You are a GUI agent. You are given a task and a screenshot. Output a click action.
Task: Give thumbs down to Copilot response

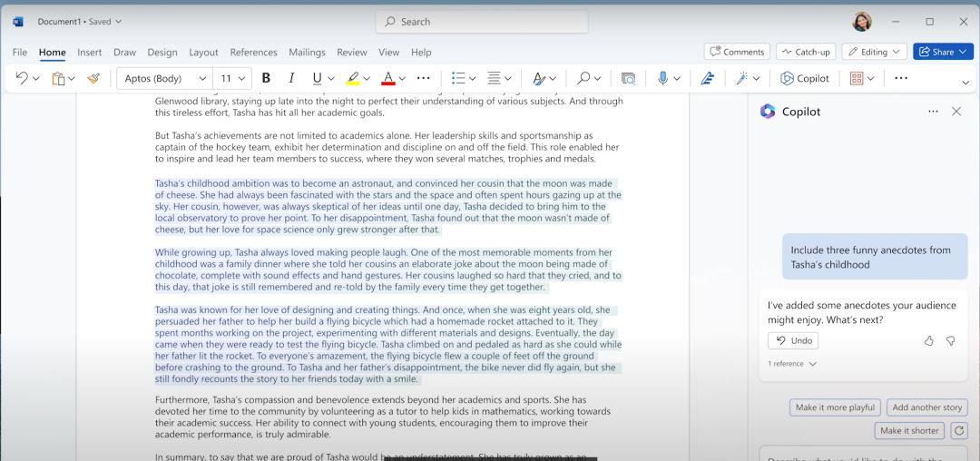951,340
